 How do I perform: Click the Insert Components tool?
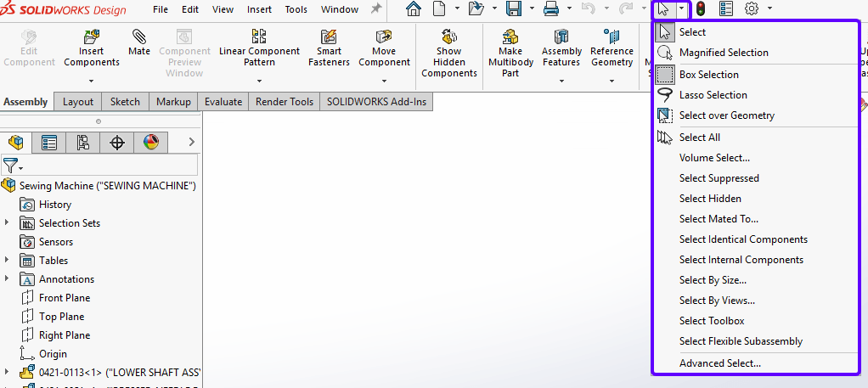click(92, 48)
